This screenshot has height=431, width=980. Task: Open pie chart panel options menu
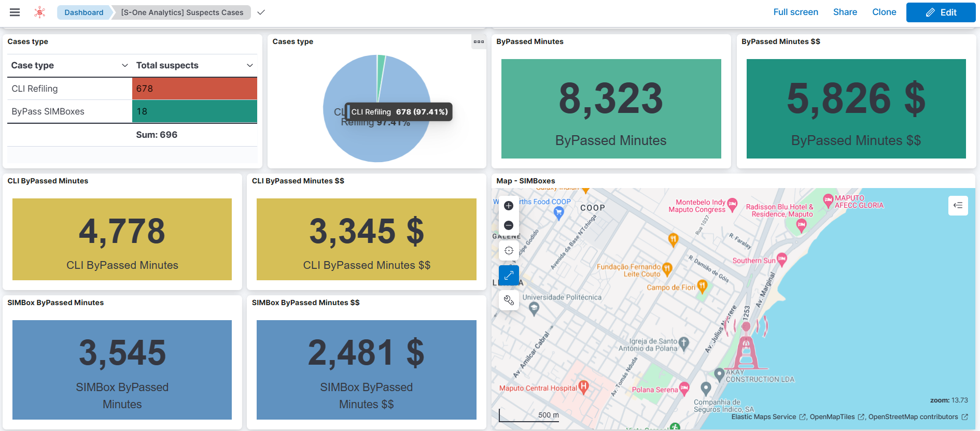(x=479, y=41)
